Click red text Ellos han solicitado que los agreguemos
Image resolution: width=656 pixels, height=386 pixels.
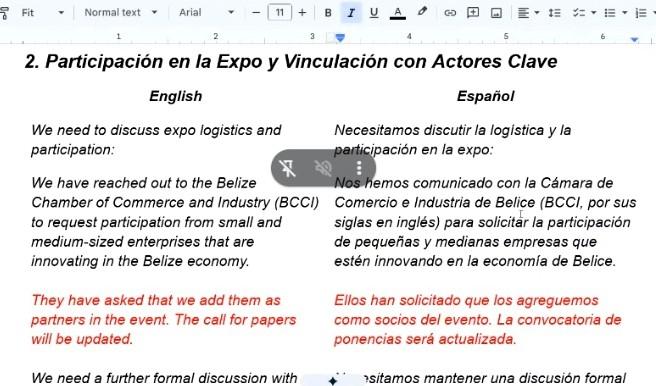click(x=478, y=320)
